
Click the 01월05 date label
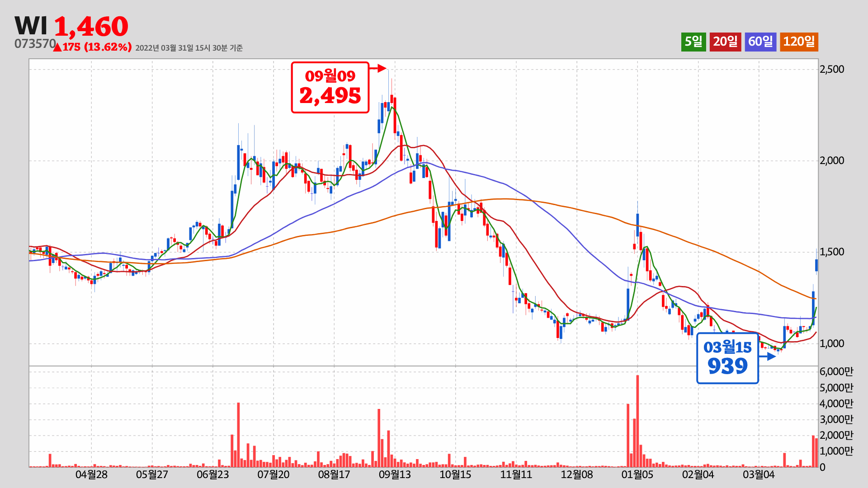[637, 474]
